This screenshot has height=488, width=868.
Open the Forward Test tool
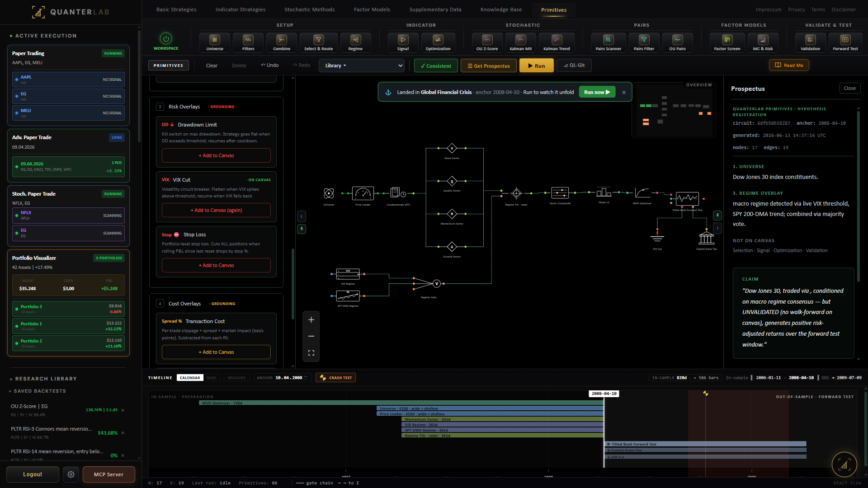[x=845, y=43]
